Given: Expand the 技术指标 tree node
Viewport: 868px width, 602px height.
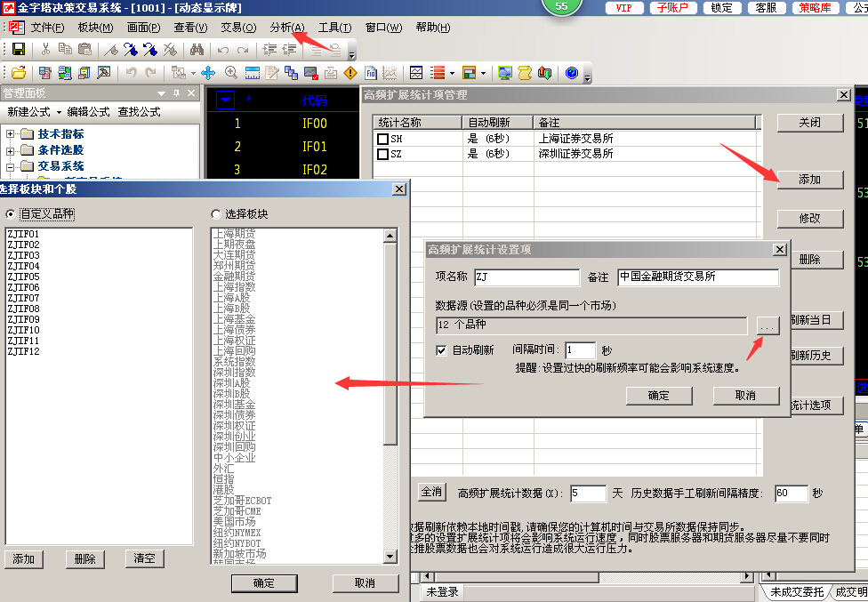Looking at the screenshot, I should [11, 134].
